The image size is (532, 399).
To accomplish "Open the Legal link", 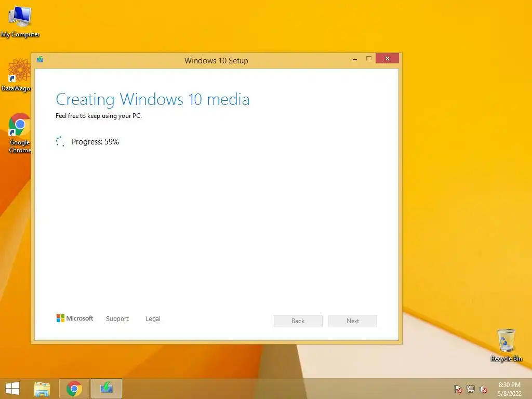I will (153, 318).
